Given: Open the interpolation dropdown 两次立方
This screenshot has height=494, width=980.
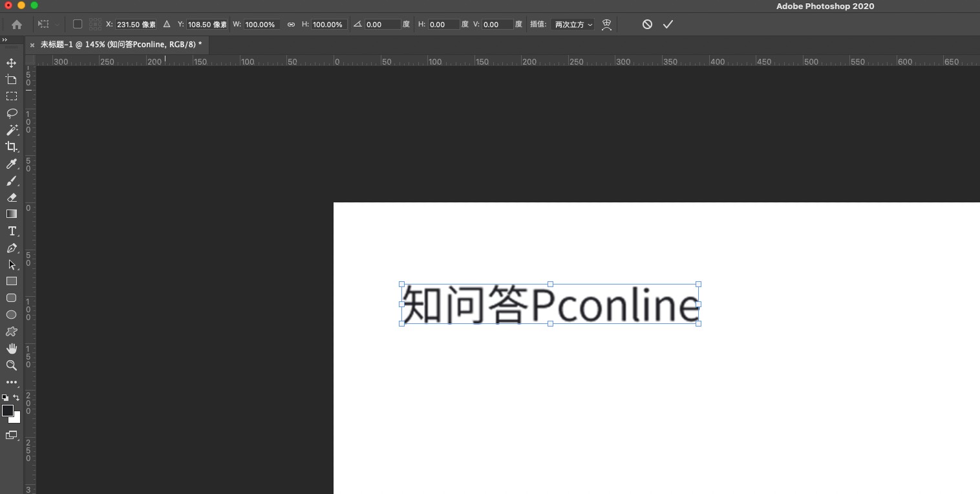Looking at the screenshot, I should 572,25.
